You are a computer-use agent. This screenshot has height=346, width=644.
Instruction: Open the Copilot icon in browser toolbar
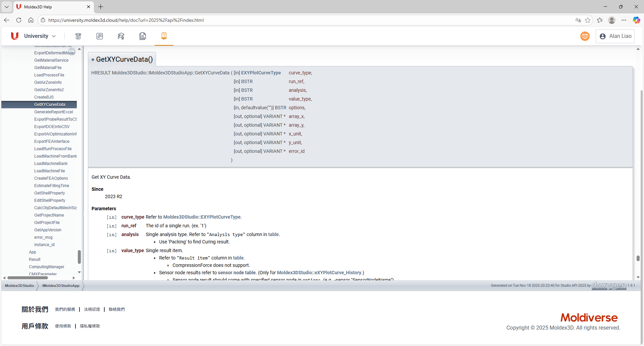[636, 20]
